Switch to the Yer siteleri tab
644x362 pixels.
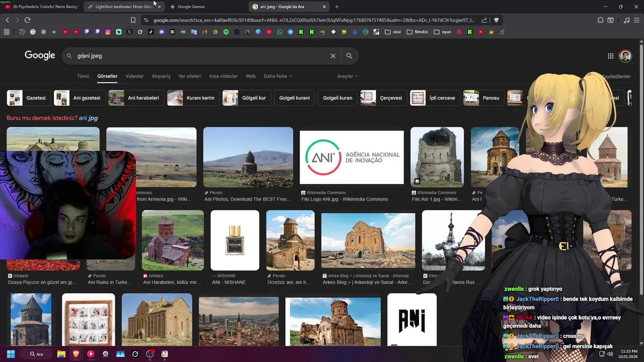pos(190,76)
